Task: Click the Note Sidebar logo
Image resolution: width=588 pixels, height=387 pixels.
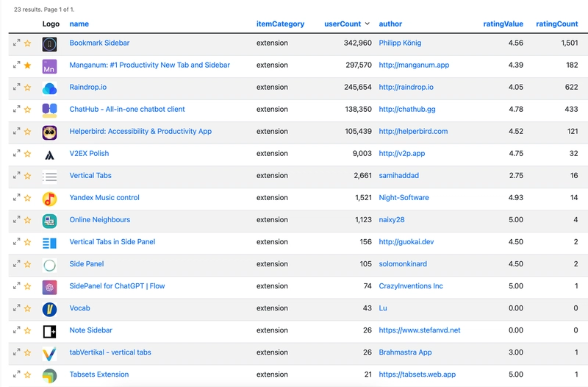Action: tap(49, 332)
